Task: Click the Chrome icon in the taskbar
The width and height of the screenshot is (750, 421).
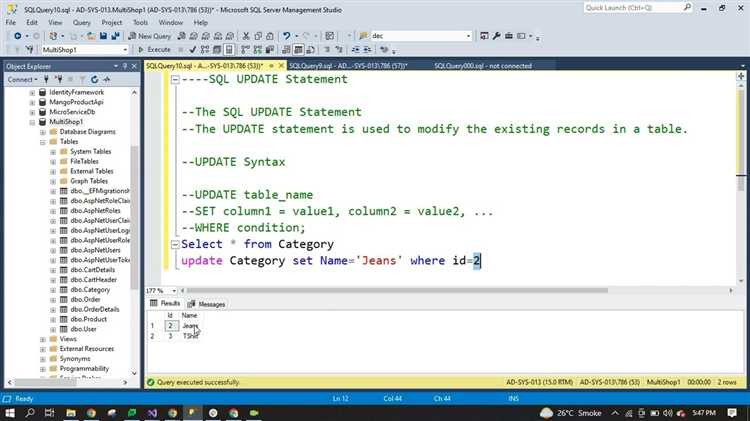Action: (91, 412)
